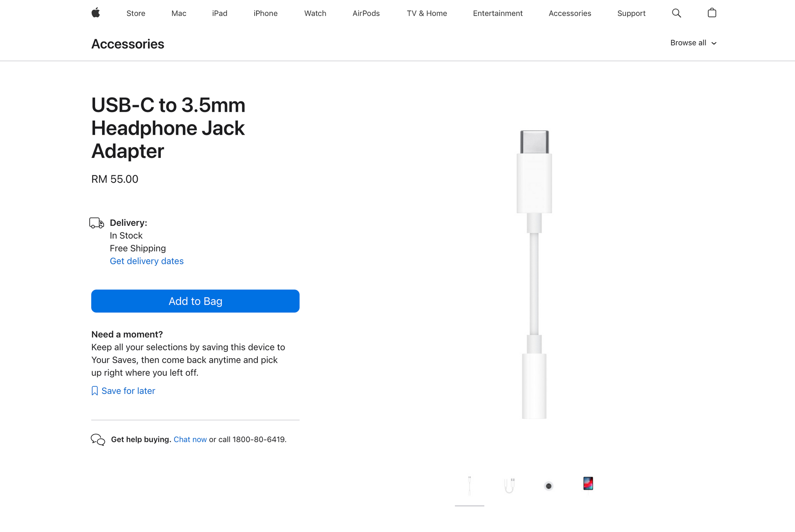Show the coiled adapter thumbnail view

pyautogui.click(x=509, y=486)
